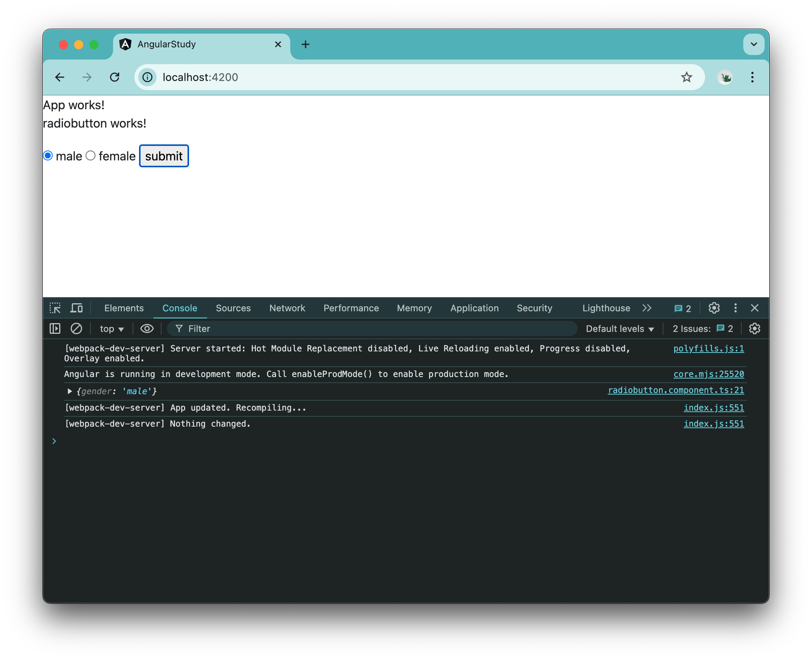Screen dimensions: 812x660
Task: Click the submit button
Action: pyautogui.click(x=163, y=155)
